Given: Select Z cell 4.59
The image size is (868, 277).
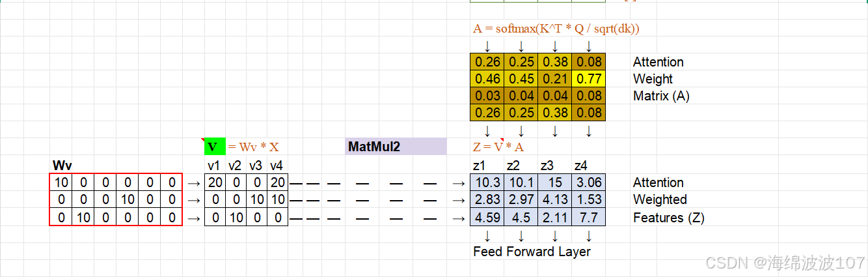Looking at the screenshot, I should click(x=487, y=217).
